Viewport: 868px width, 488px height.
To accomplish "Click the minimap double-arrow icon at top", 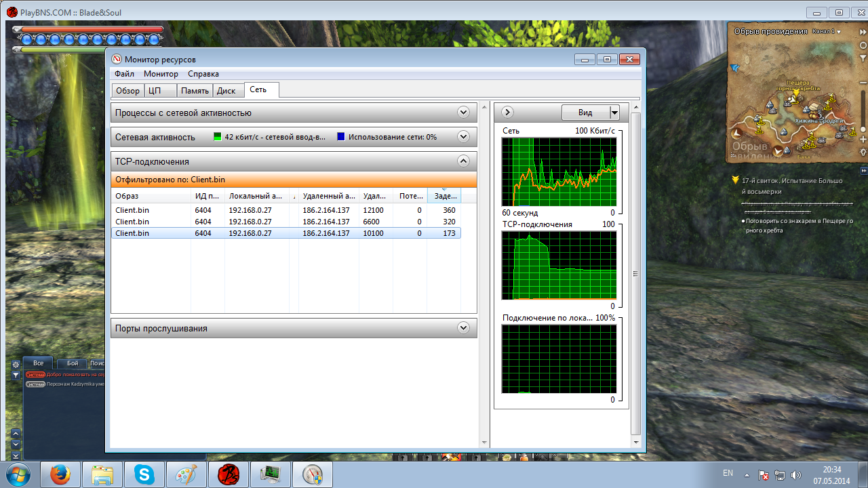I will click(863, 30).
